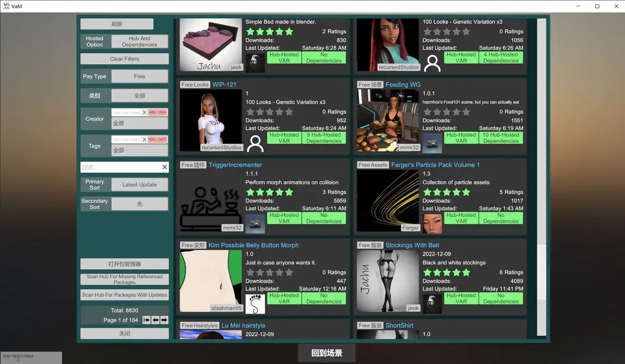
Task: Click star rating of TriggerIncrementer
Action: 270,192
